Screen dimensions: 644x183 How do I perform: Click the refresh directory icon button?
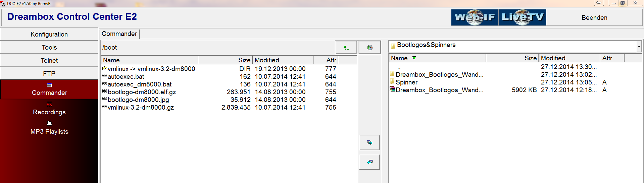click(x=369, y=48)
